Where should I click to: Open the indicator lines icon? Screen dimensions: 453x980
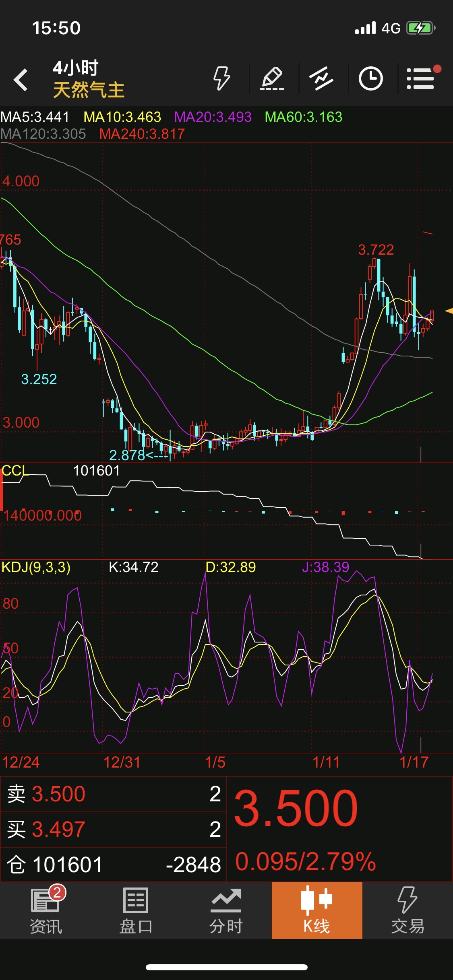point(321,78)
